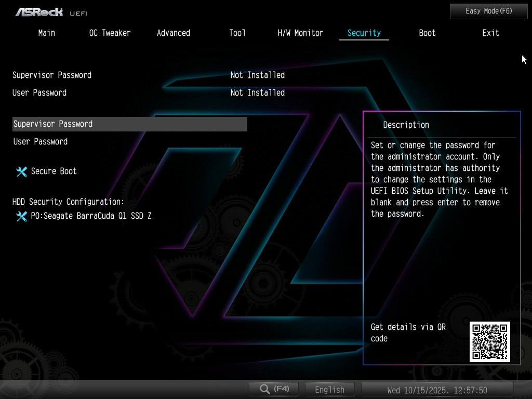Select the Security tab
Screen dimensions: 532x399
[364, 33]
